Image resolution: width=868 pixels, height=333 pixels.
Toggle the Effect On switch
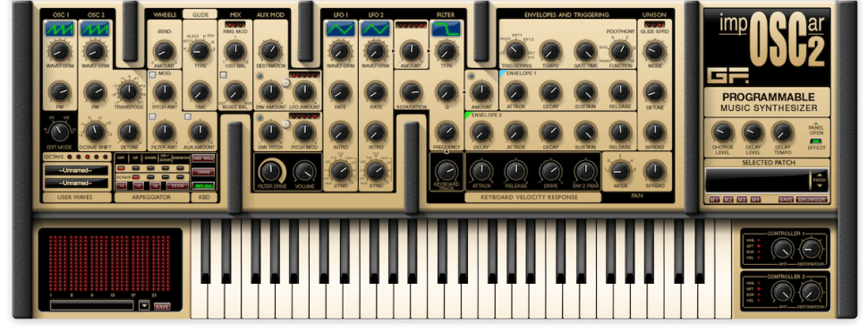pos(816,141)
